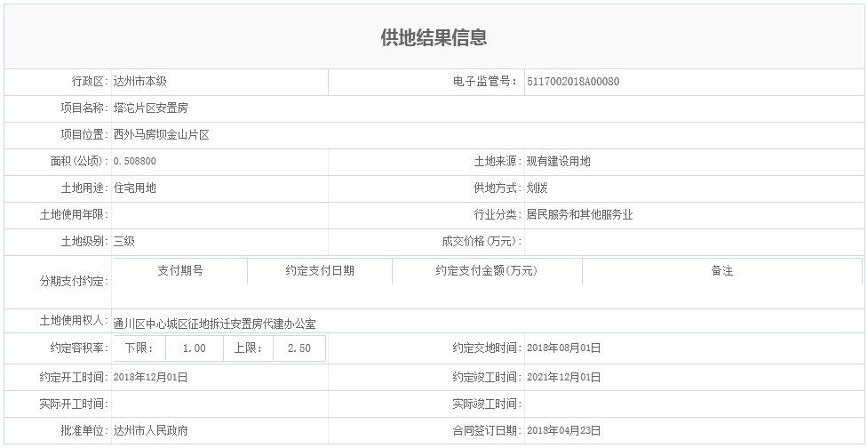Select location 西外马房坝金山片区
This screenshot has width=868, height=448.
tap(161, 134)
